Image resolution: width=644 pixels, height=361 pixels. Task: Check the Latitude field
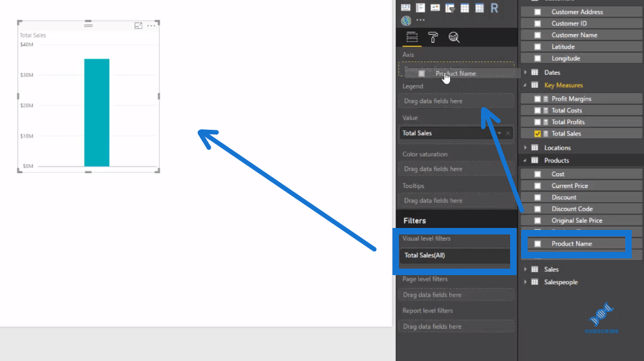537,46
